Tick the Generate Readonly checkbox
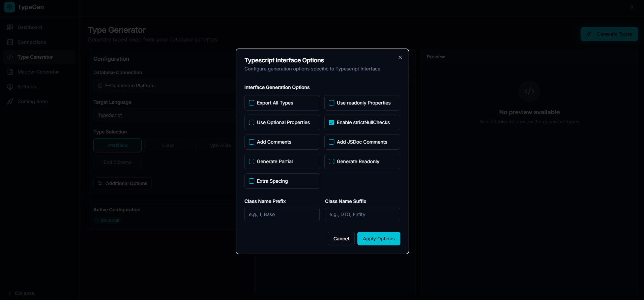The image size is (644, 300). pyautogui.click(x=331, y=161)
